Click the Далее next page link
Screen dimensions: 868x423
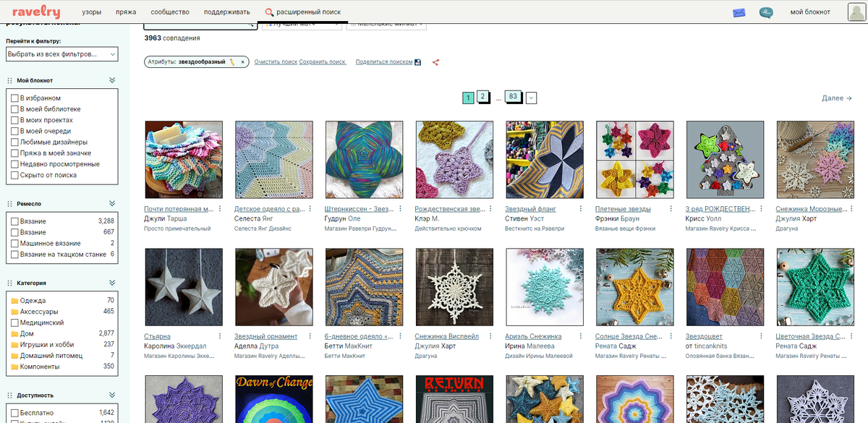[x=837, y=98]
